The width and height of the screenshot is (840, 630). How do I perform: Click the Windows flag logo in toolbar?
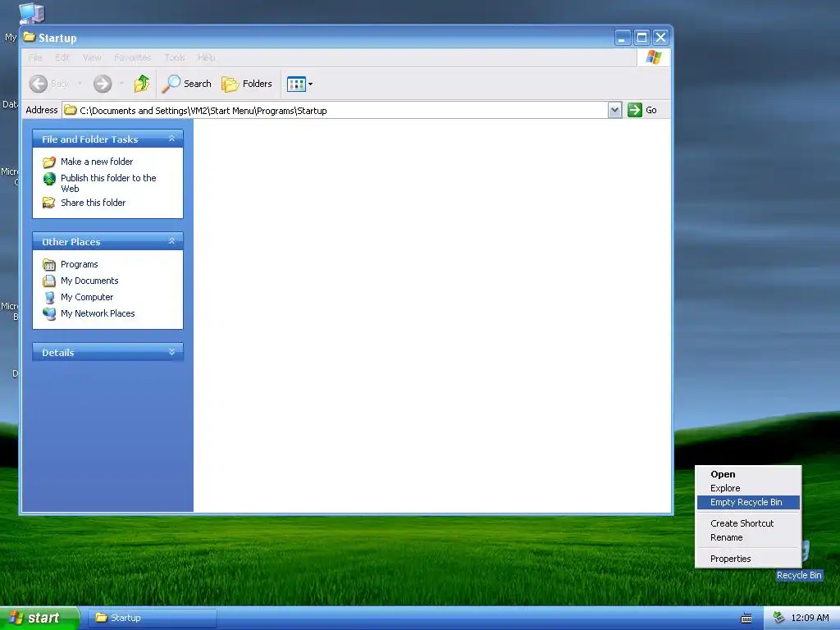coord(654,57)
